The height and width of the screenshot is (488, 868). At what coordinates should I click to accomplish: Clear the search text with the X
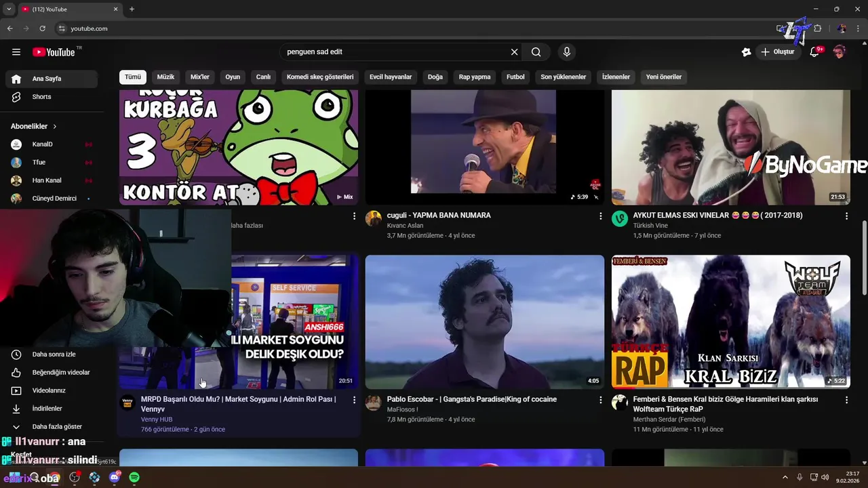514,52
